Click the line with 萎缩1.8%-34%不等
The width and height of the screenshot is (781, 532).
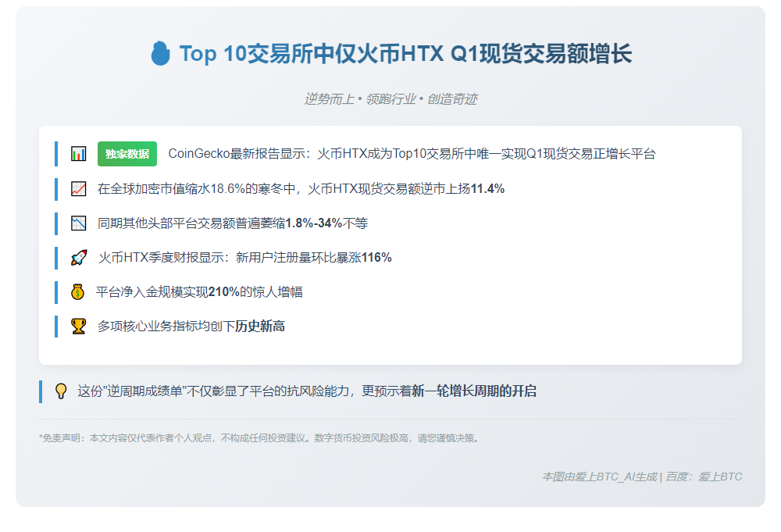[233, 223]
